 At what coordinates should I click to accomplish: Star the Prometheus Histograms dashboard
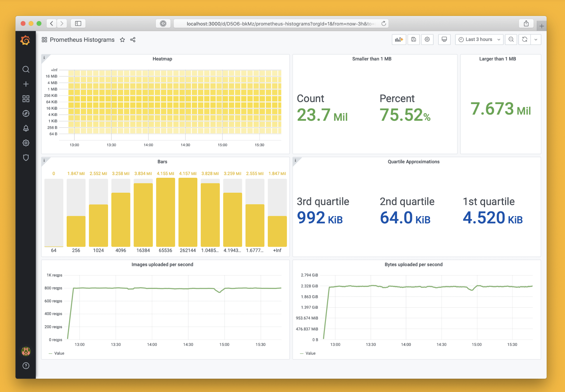click(x=122, y=40)
